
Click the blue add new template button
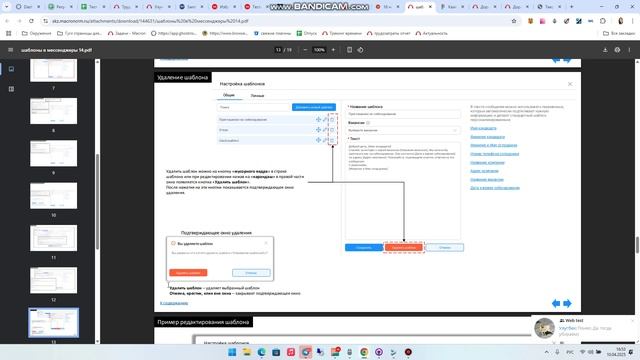point(314,107)
